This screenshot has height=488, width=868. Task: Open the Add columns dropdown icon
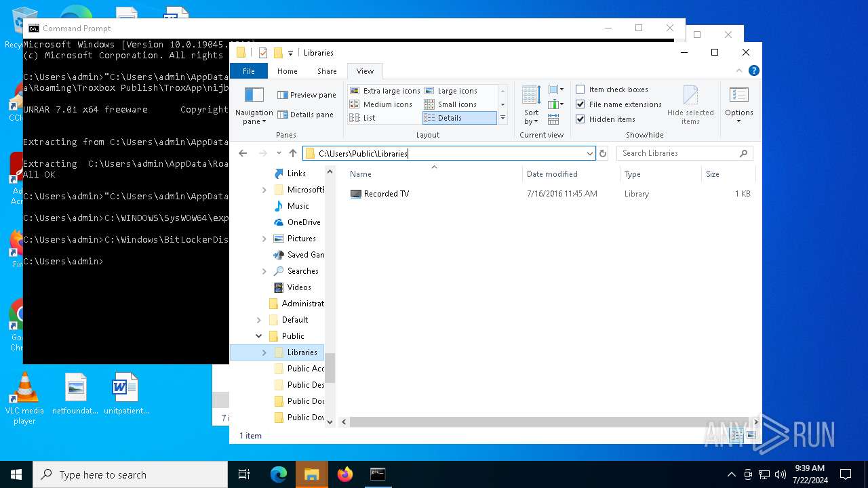coord(556,104)
